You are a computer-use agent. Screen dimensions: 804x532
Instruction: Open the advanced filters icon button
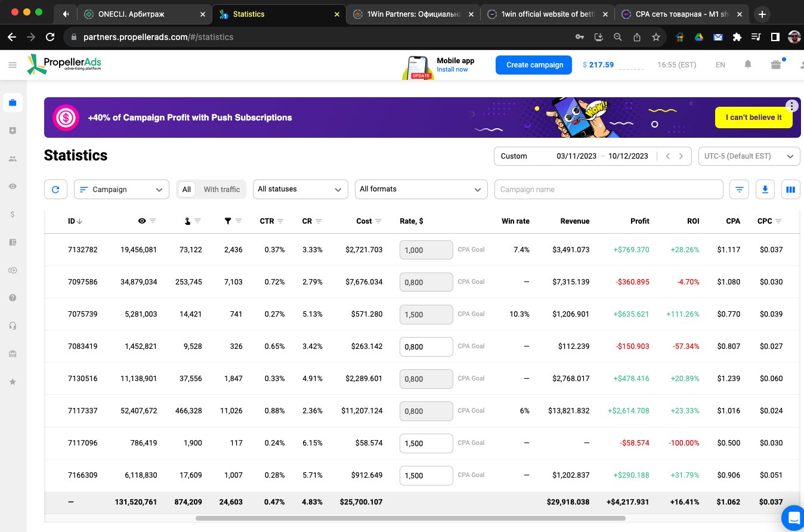[x=740, y=190]
